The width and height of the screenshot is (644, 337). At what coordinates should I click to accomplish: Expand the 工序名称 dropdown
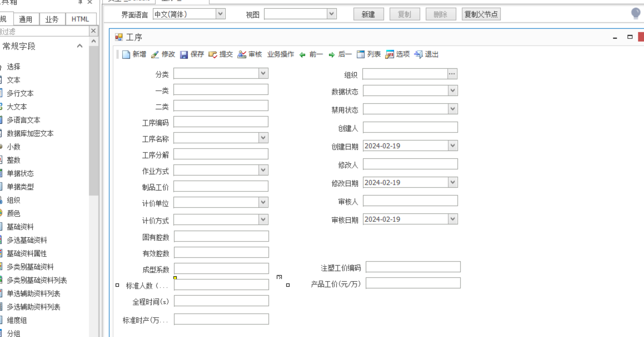tap(263, 138)
